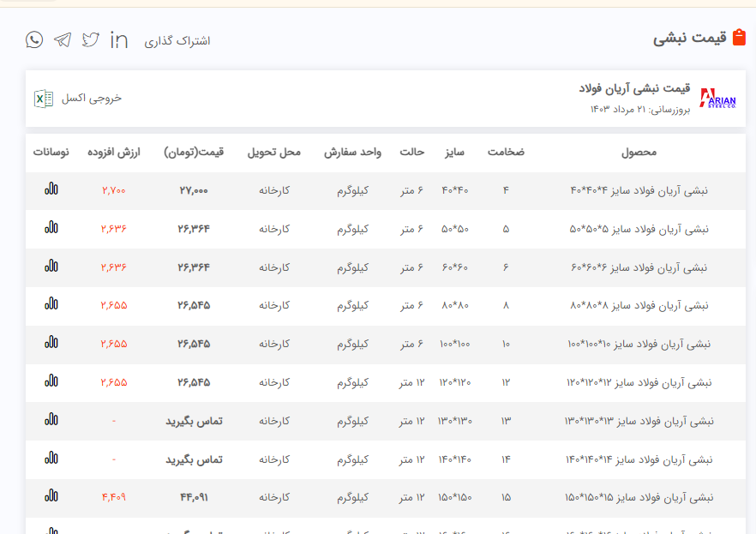Click تماس بگیرید in the 130*130*13 row
756x534 pixels.
(194, 421)
